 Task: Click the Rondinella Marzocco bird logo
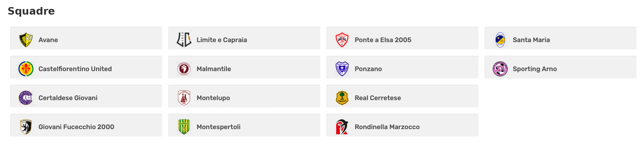(342, 127)
